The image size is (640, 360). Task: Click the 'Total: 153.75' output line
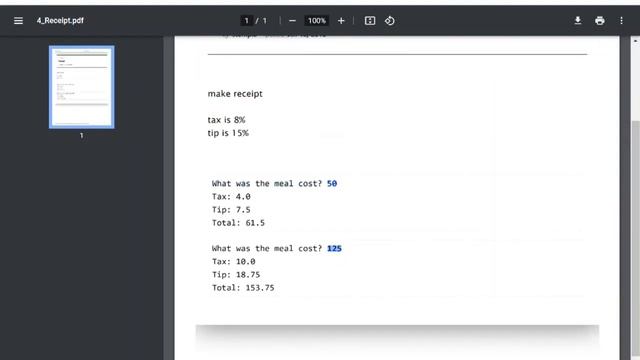tap(243, 288)
